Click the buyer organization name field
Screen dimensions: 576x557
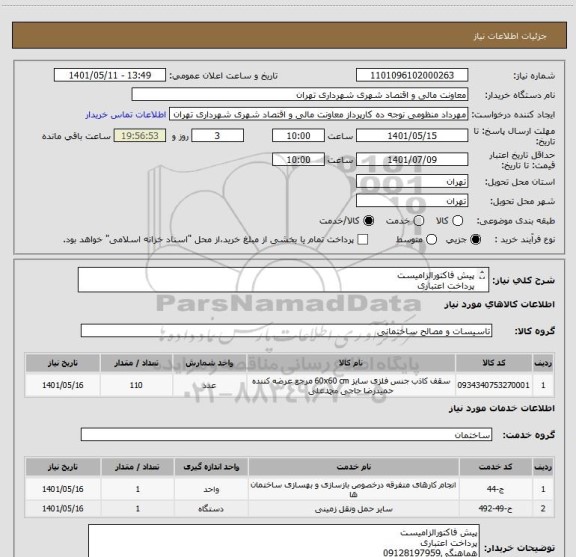(300, 95)
